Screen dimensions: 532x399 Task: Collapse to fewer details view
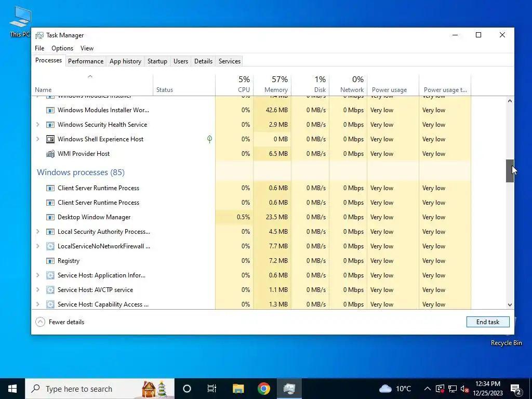tap(60, 322)
